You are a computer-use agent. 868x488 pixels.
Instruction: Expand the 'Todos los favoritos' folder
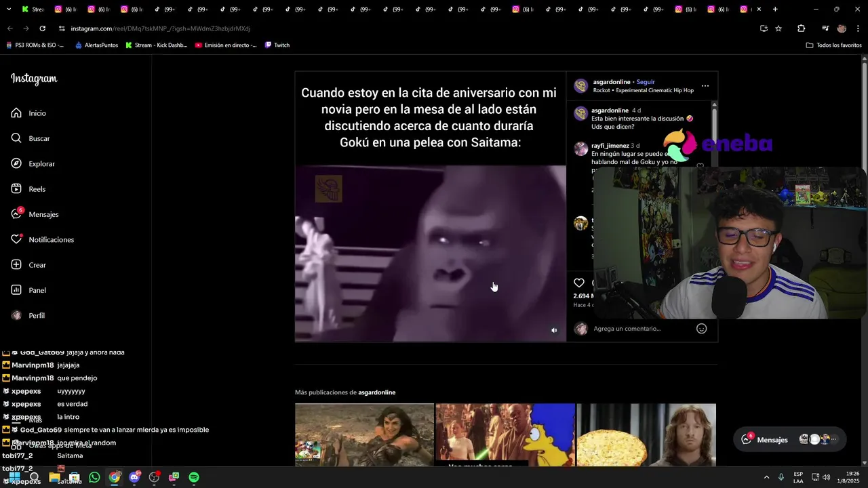pos(833,45)
